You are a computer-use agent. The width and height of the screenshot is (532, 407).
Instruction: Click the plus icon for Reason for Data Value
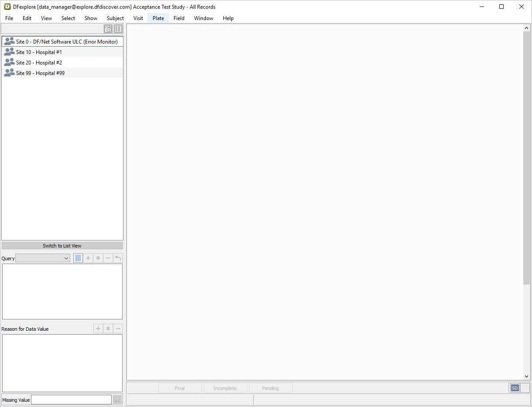tap(98, 329)
